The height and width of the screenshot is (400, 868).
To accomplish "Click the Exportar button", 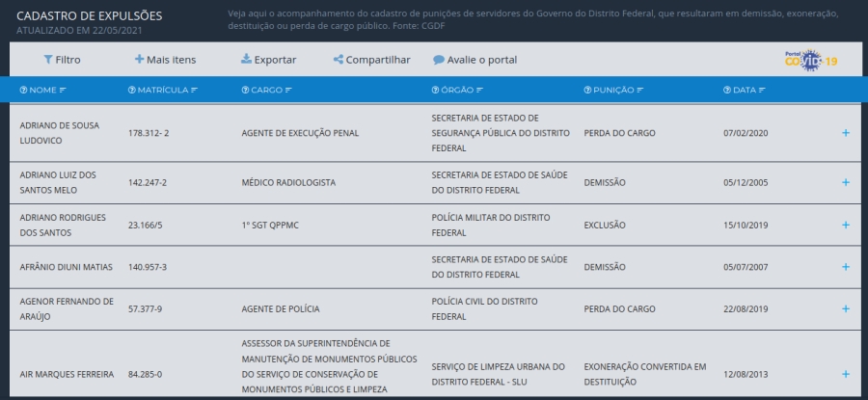I will pyautogui.click(x=268, y=60).
